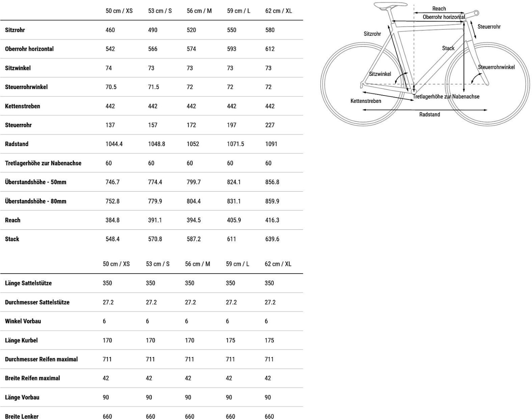This screenshot has height=419, width=532.
Task: Select the 56 cm / M size header
Action: [x=199, y=11]
